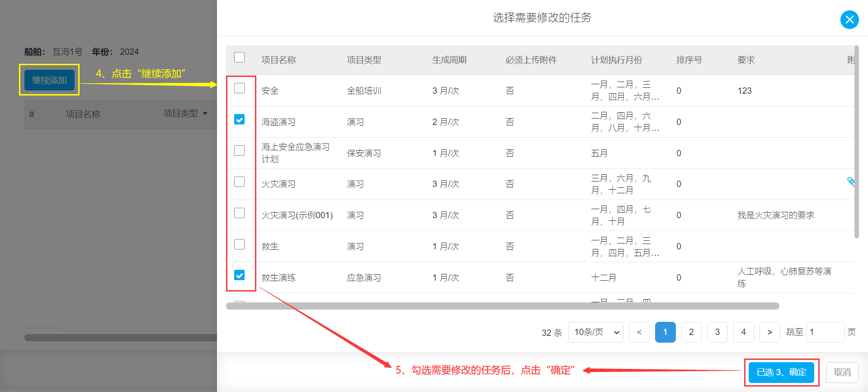868x392 pixels.
Task: Click the 项目名称 header in background table
Action: [x=83, y=114]
